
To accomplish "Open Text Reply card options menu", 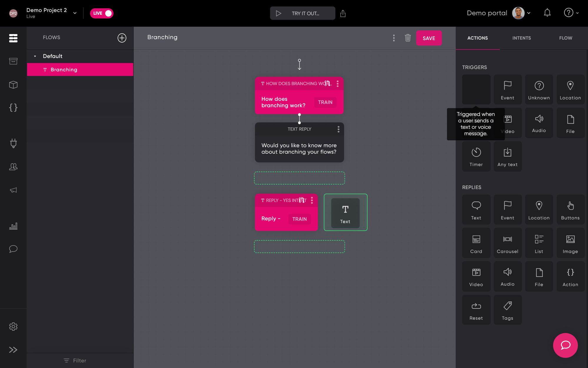I will click(338, 129).
